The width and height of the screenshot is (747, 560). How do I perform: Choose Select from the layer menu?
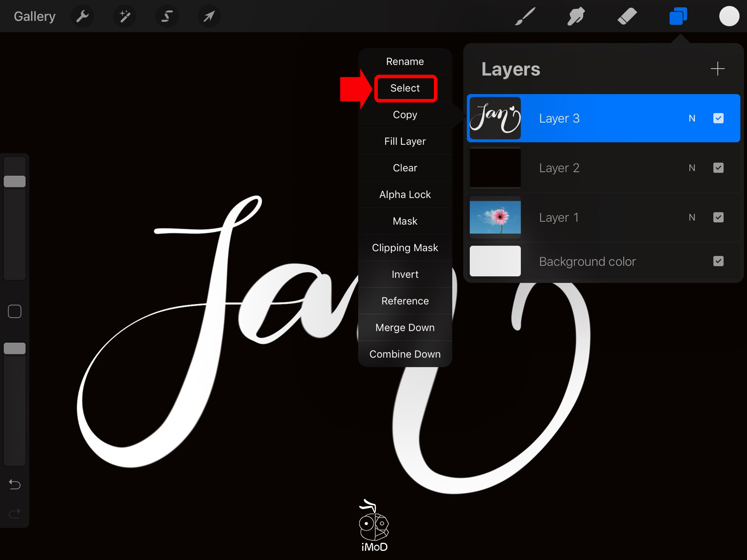[405, 88]
